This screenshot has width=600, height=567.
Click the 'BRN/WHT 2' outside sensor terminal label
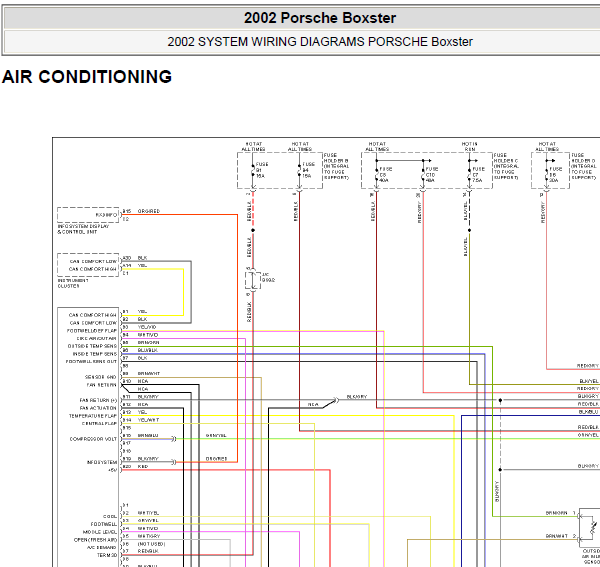561,536
